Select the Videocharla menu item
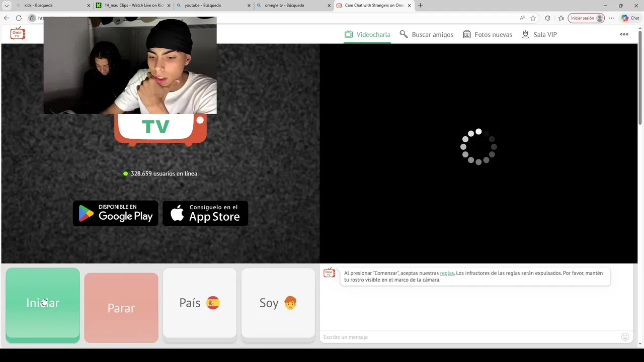Viewport: 644px width, 362px height. [367, 35]
